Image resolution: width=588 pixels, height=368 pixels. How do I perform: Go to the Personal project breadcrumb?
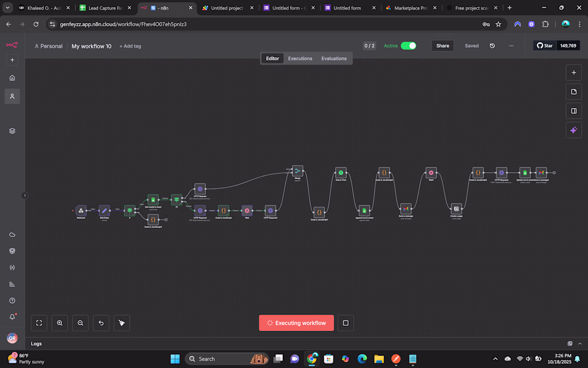[x=48, y=46]
